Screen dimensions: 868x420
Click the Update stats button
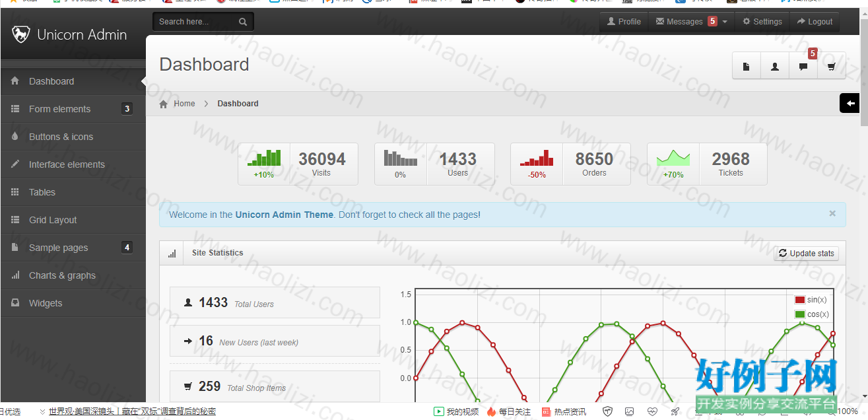pyautogui.click(x=806, y=254)
